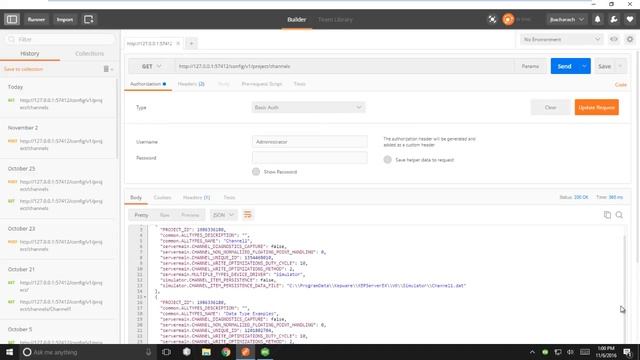Click the environment quick look eye icon

(614, 39)
